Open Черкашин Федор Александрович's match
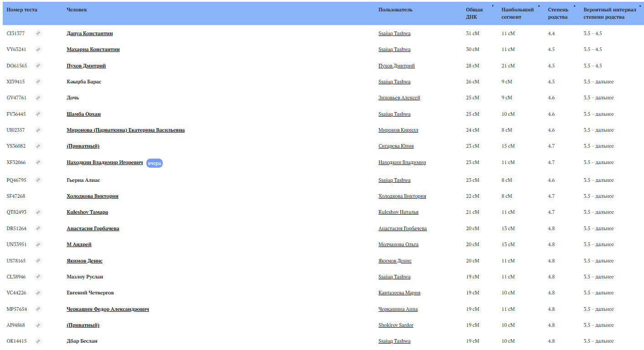 (x=108, y=309)
